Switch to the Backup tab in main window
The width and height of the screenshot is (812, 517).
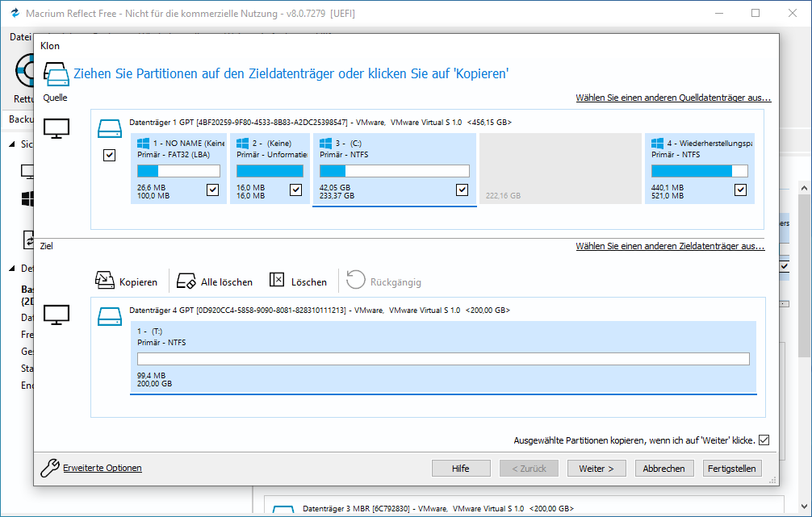point(20,119)
